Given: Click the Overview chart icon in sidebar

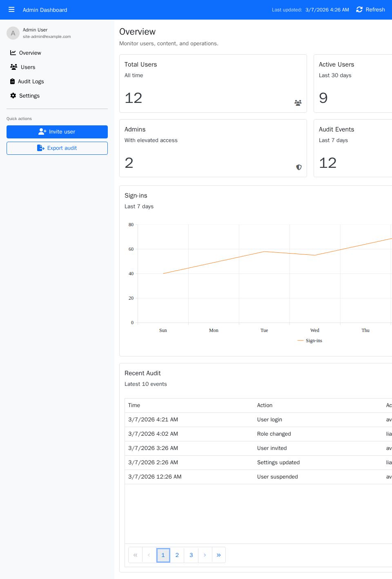Looking at the screenshot, I should click(x=13, y=53).
